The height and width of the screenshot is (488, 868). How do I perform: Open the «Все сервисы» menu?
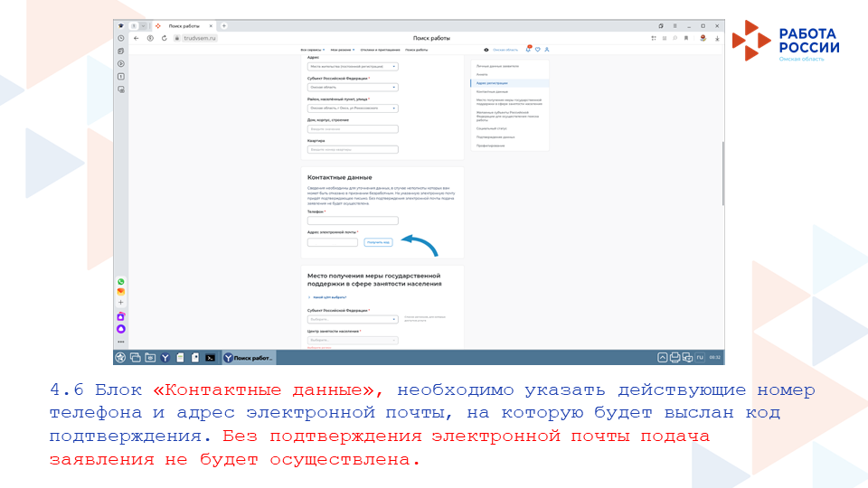click(313, 50)
